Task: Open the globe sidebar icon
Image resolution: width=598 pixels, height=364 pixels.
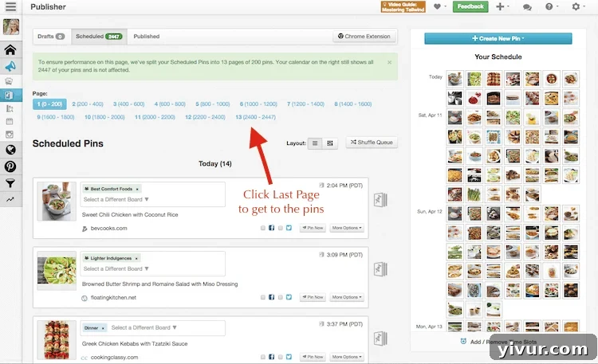Action: [x=10, y=150]
